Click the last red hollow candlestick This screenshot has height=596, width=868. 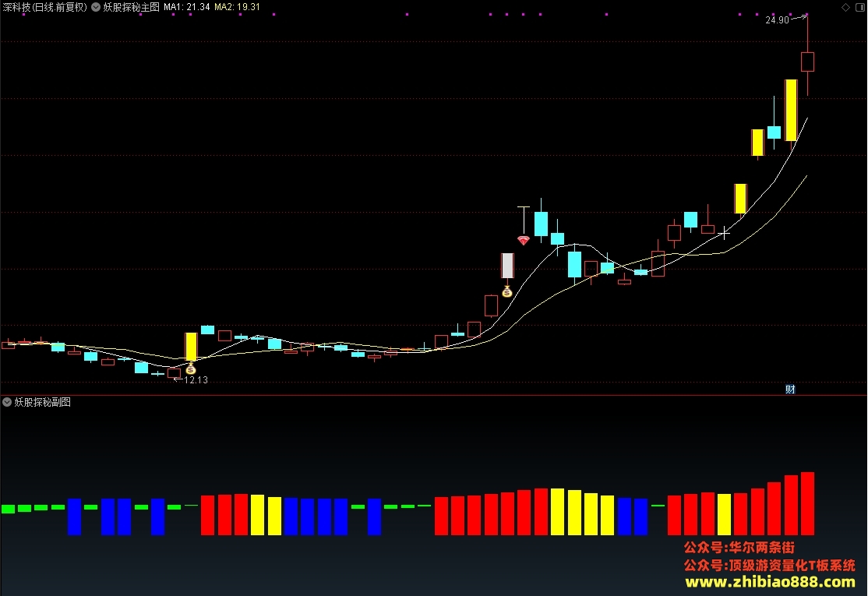[807, 62]
